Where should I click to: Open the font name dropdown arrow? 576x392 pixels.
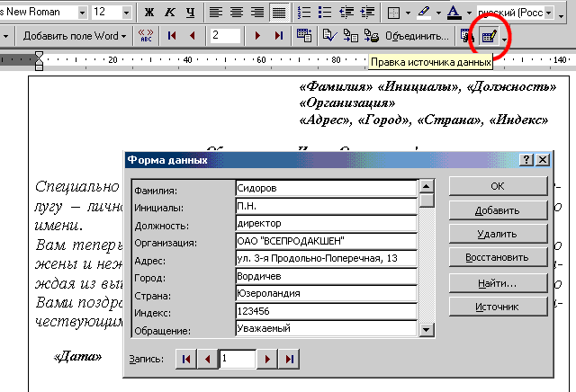pyautogui.click(x=82, y=13)
